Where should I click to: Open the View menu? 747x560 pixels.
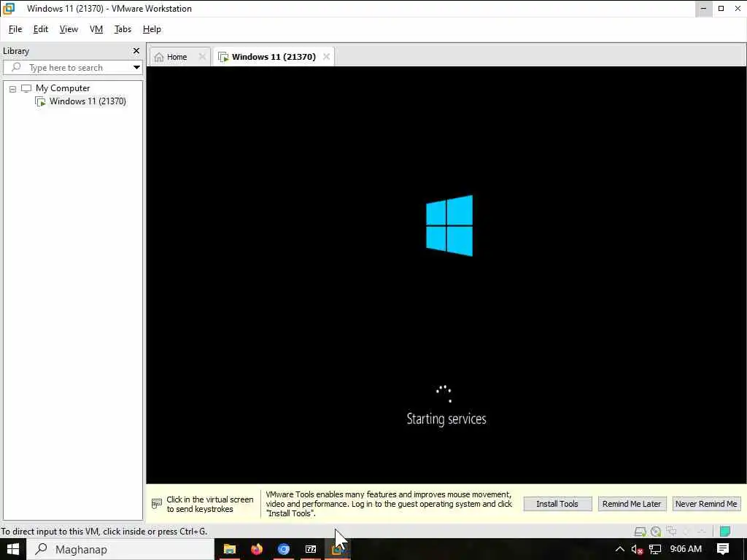pyautogui.click(x=69, y=29)
